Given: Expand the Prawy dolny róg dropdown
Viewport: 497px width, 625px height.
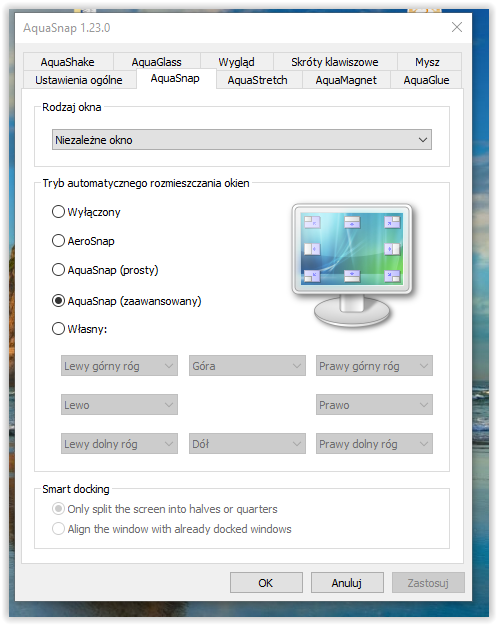Looking at the screenshot, I should (374, 444).
